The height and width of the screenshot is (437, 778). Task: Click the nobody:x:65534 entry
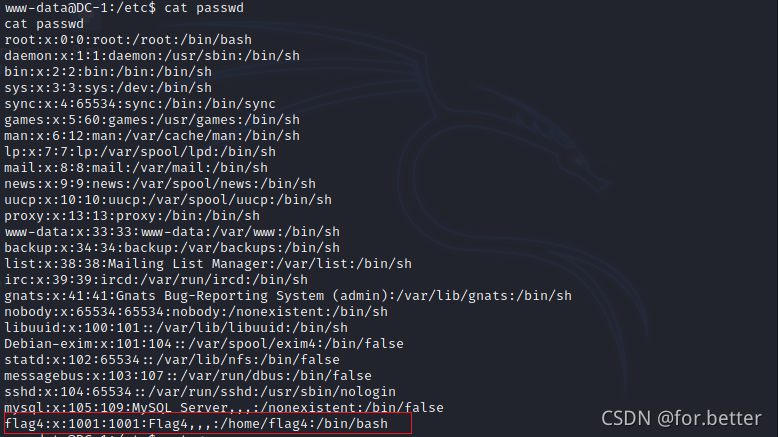[196, 312]
